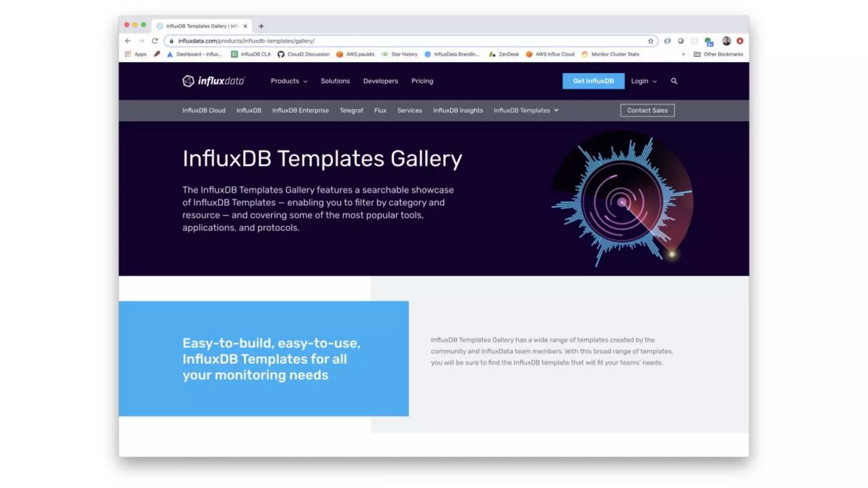The image size is (868, 488).
Task: Show hidden bookmarks overflow chevron
Action: (x=683, y=54)
